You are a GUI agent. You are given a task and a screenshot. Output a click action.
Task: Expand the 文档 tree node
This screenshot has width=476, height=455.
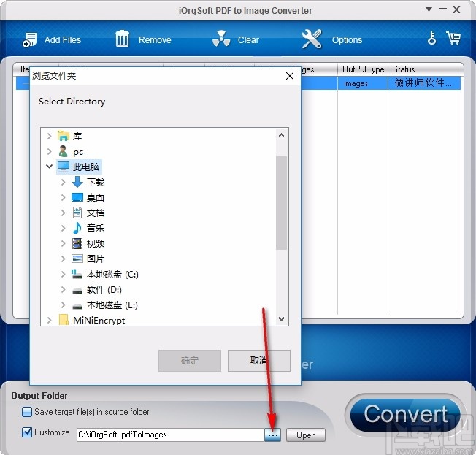[x=63, y=213]
